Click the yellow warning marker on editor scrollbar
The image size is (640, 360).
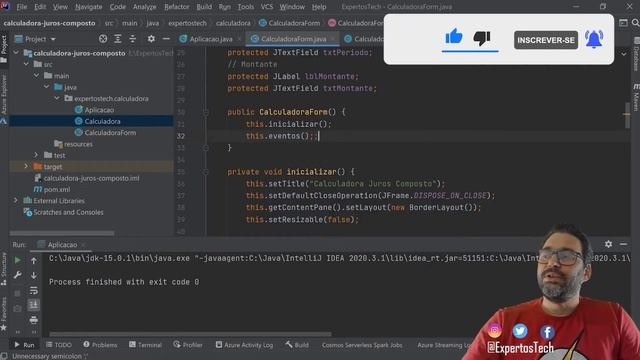[x=627, y=114]
